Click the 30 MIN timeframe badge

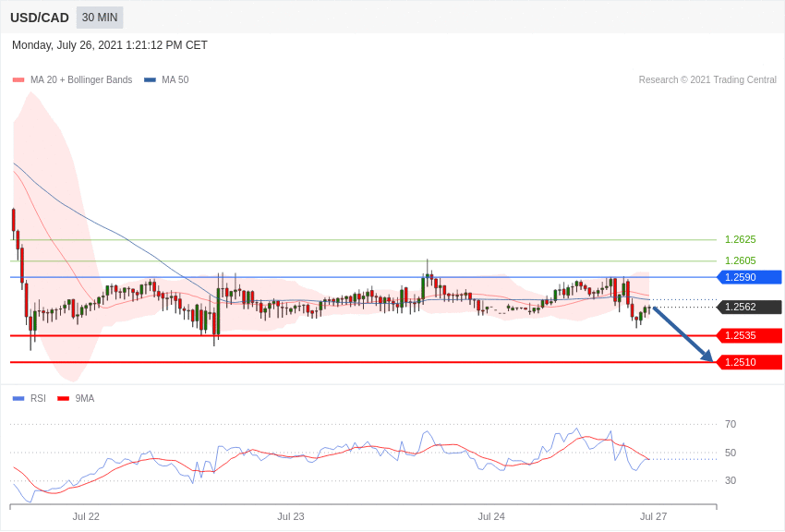[x=100, y=18]
